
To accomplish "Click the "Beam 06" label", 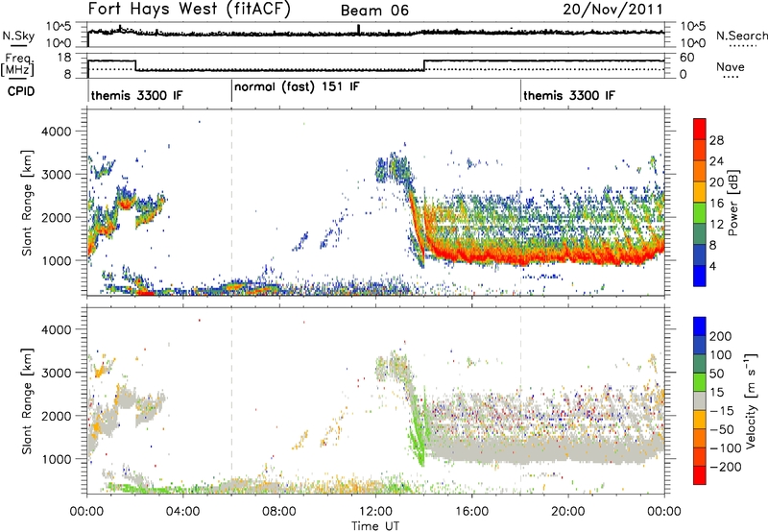I will 374,11.
